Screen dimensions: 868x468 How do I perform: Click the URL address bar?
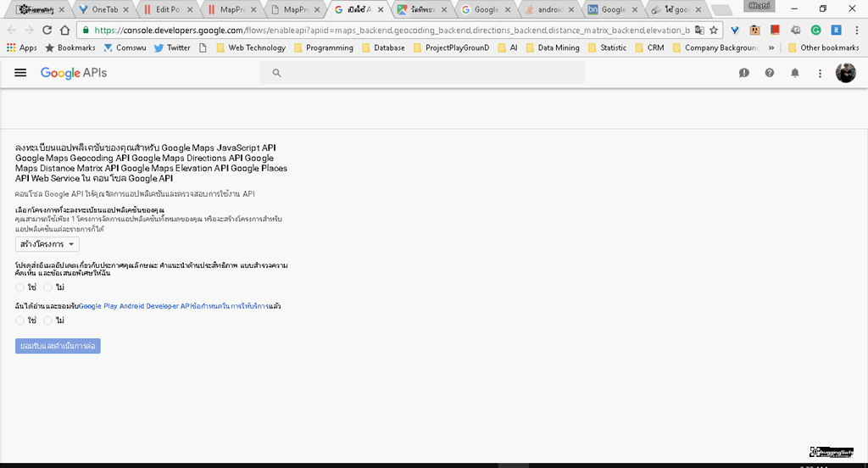(390, 30)
